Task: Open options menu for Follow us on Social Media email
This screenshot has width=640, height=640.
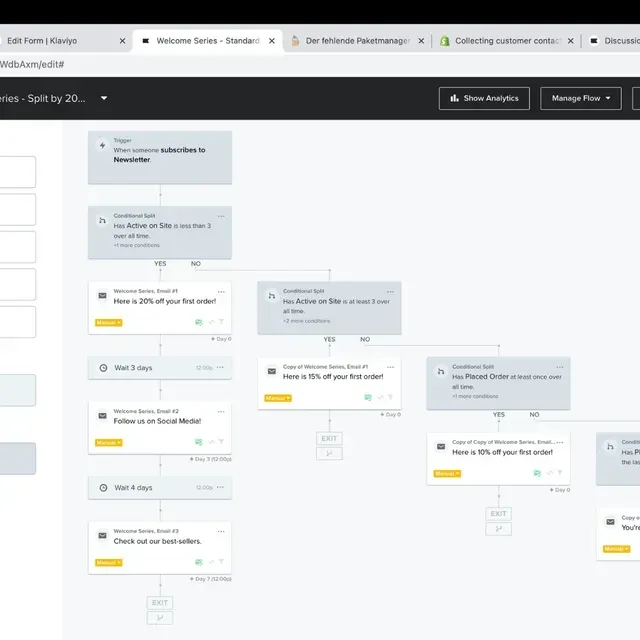Action: pyautogui.click(x=221, y=412)
